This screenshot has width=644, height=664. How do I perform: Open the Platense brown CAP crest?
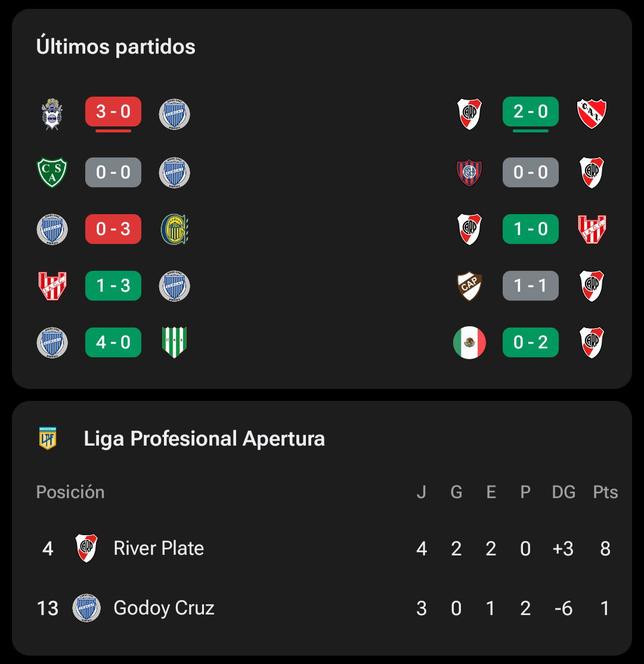click(x=469, y=286)
